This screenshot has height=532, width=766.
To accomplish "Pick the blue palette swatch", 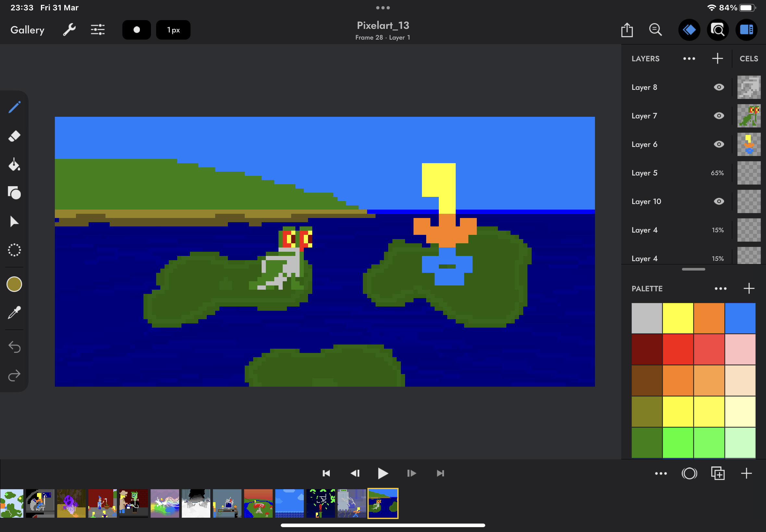I will pos(740,318).
